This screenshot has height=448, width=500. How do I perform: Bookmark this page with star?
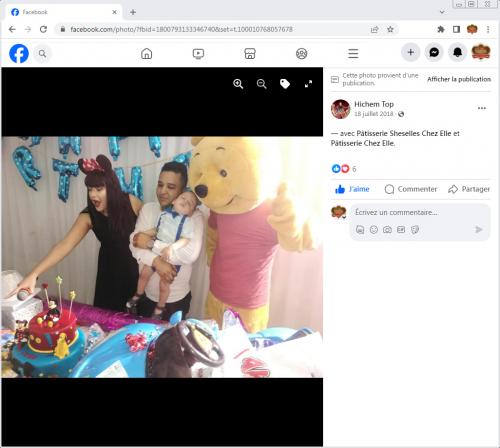coord(390,29)
